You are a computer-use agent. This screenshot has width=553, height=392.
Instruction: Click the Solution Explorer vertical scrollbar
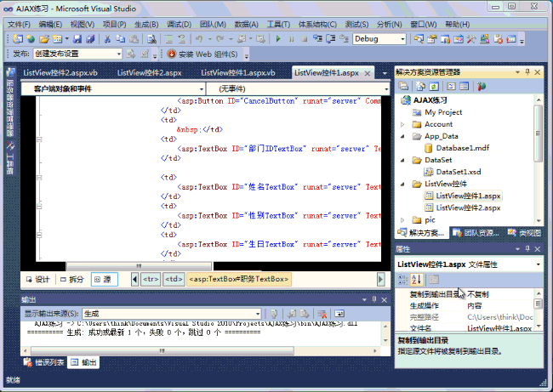[539, 134]
